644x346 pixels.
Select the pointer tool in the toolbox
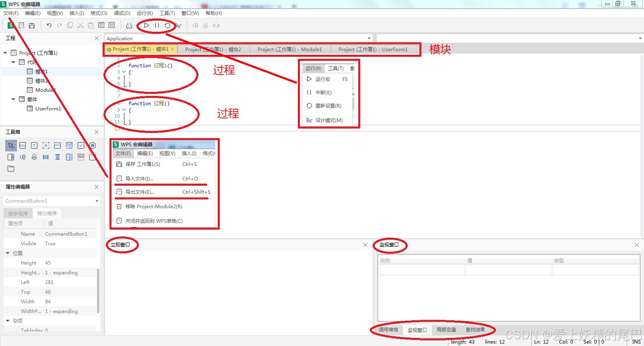(x=11, y=145)
